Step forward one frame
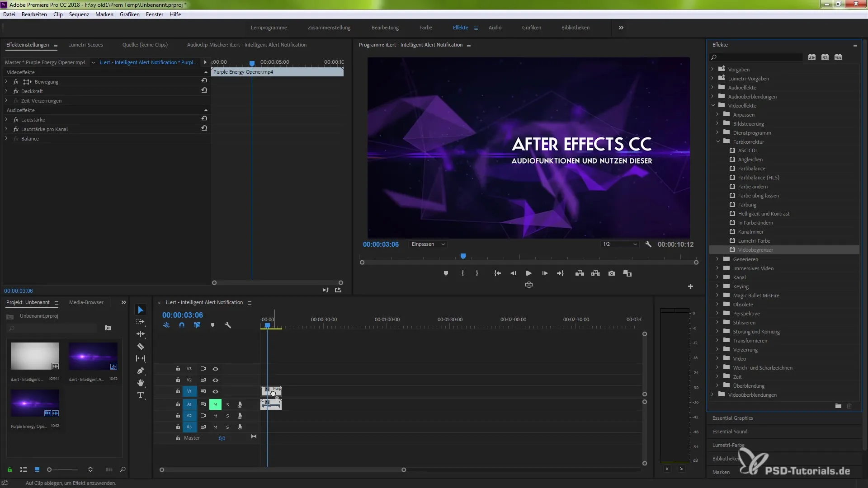 pyautogui.click(x=545, y=273)
